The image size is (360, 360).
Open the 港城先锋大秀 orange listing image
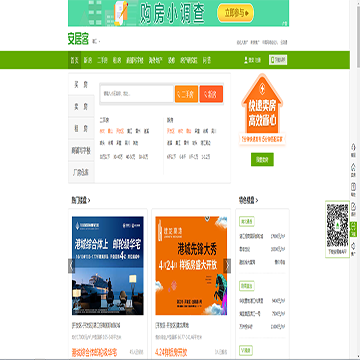191,266
